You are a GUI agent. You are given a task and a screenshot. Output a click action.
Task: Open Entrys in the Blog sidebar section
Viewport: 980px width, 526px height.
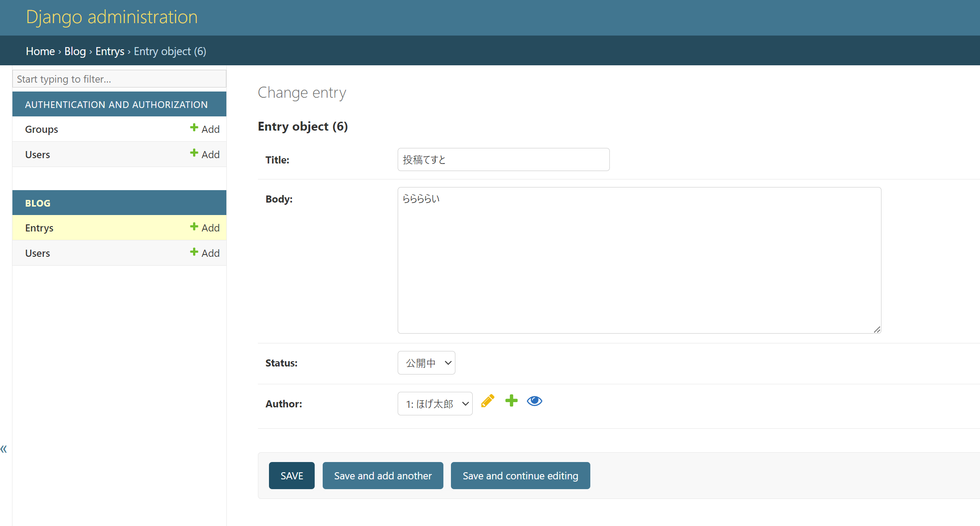[40, 228]
